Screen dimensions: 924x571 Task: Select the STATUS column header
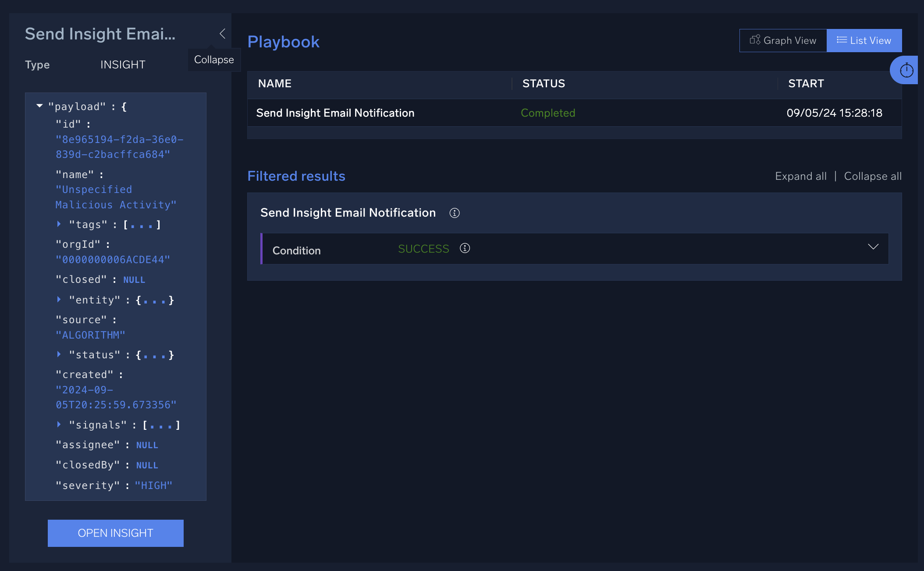point(543,83)
